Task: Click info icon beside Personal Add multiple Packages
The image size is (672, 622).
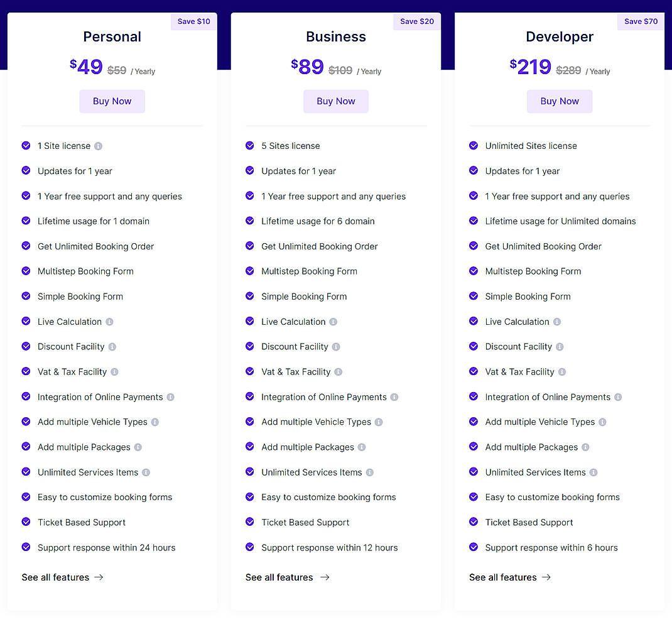Action: coord(138,447)
